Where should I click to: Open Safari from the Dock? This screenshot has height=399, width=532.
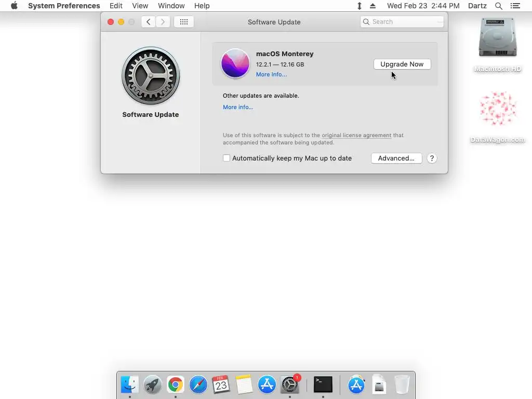tap(198, 384)
